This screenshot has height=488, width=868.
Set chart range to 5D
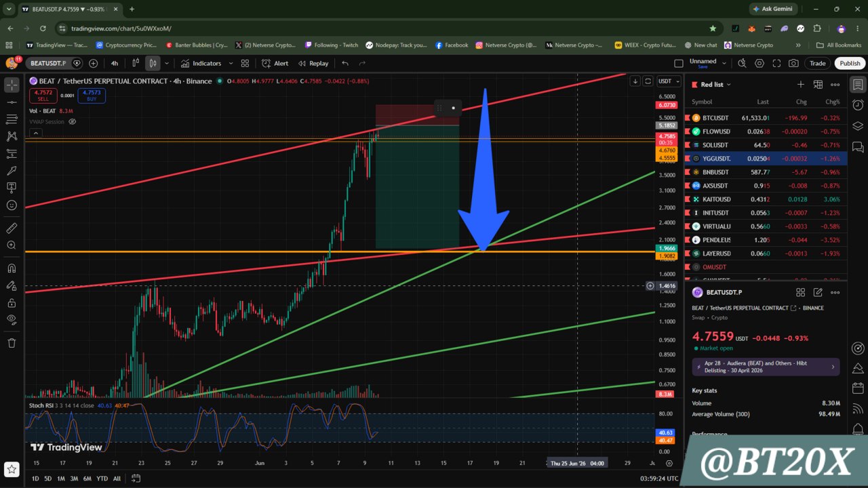coord(47,479)
